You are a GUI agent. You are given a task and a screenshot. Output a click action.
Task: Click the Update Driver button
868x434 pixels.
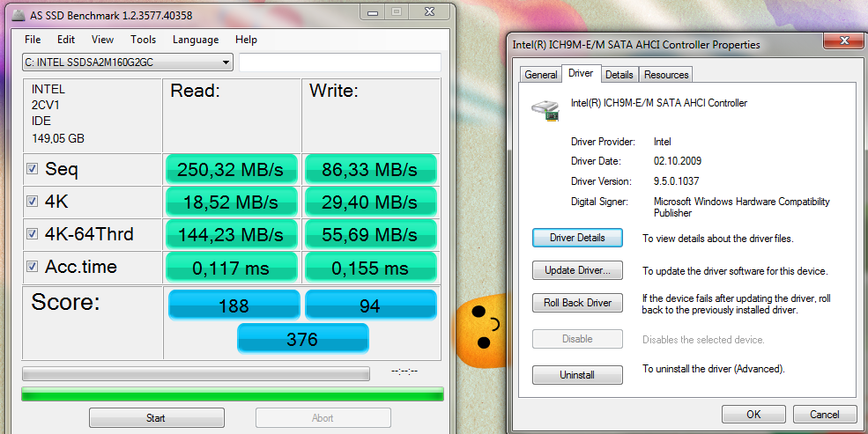[x=577, y=270]
